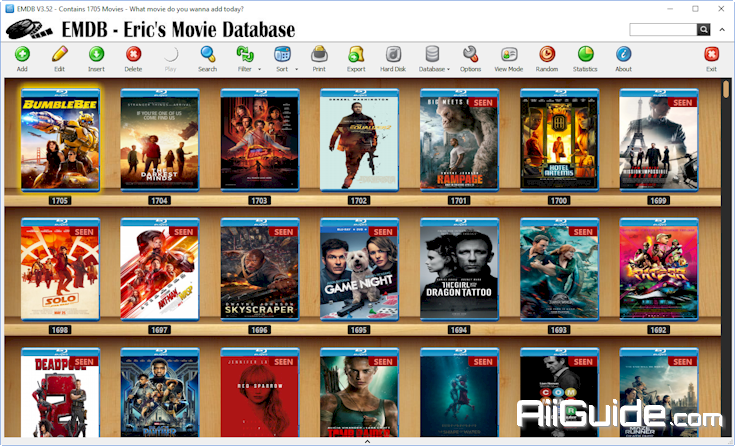Expand the Database dropdown arrow
The height and width of the screenshot is (447, 736).
click(x=448, y=69)
